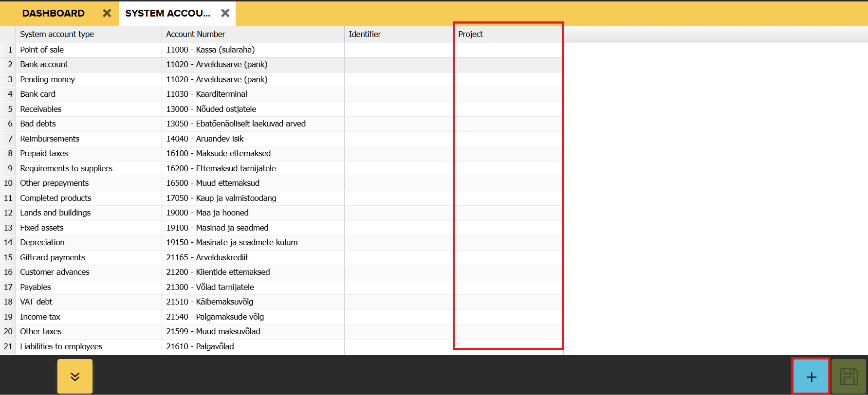Image resolution: width=868 pixels, height=395 pixels.
Task: Select the Point of sale row
Action: (42, 50)
